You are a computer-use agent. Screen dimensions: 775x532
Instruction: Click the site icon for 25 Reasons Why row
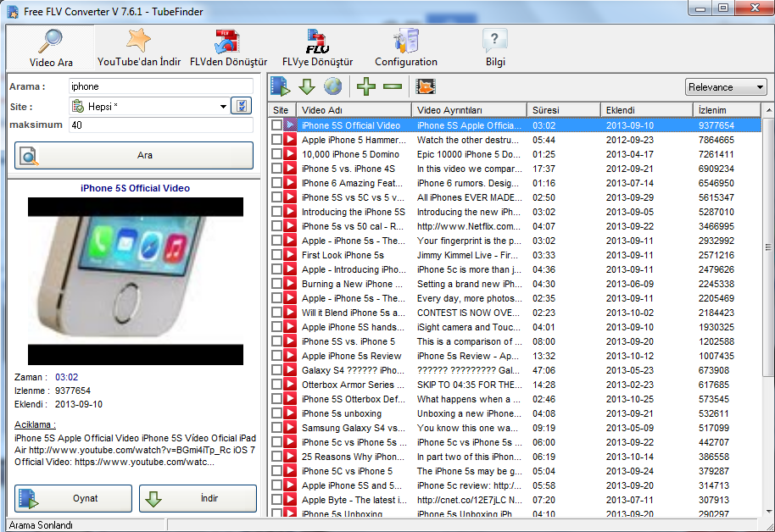tap(290, 457)
